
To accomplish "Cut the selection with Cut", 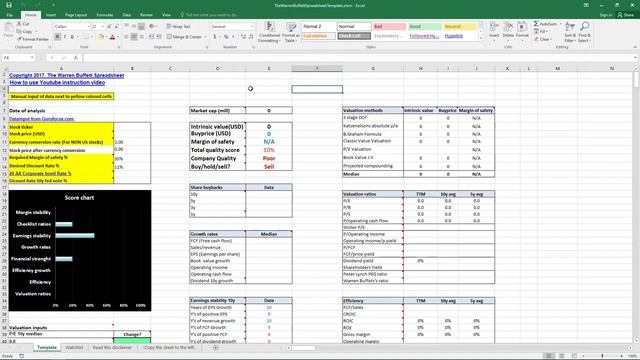I will click(x=23, y=24).
